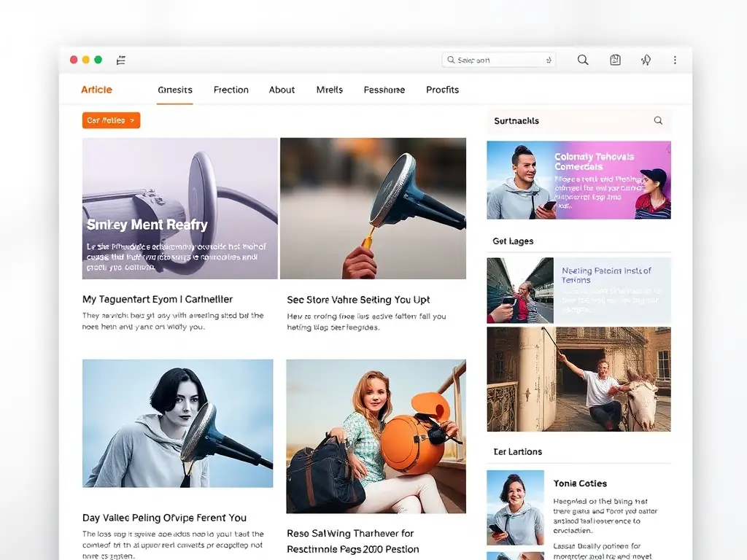This screenshot has width=747, height=560.
Task: Switch to the Gnesits tab
Action: (175, 90)
